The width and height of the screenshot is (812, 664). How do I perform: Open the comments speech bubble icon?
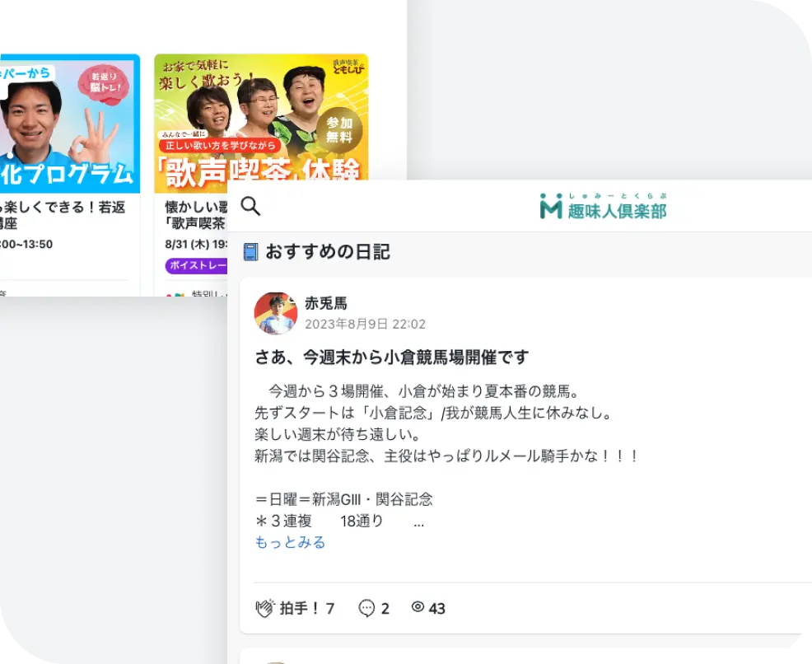pyautogui.click(x=366, y=607)
